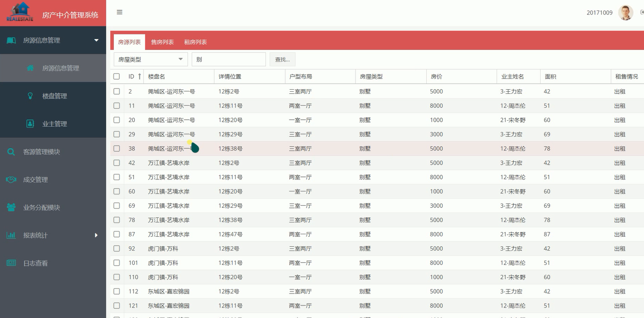Screen dimensions: 644x318
Task: Click the bar chart icon for 报表统计
Action: pyautogui.click(x=11, y=235)
